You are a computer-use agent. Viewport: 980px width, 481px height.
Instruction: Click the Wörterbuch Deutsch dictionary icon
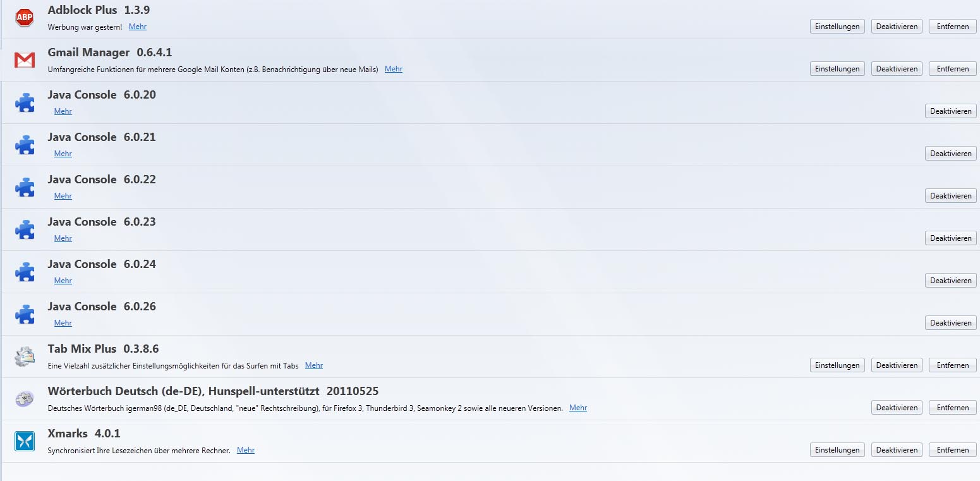(x=25, y=399)
